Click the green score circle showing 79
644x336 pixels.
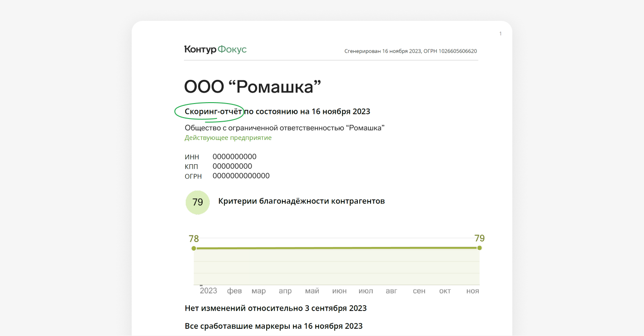click(x=198, y=203)
